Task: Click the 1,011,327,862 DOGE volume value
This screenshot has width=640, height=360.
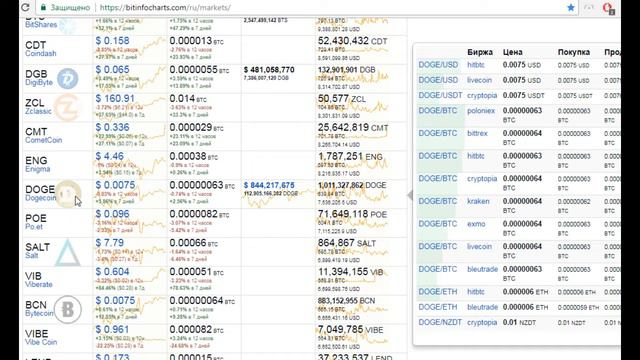Action: tap(352, 185)
